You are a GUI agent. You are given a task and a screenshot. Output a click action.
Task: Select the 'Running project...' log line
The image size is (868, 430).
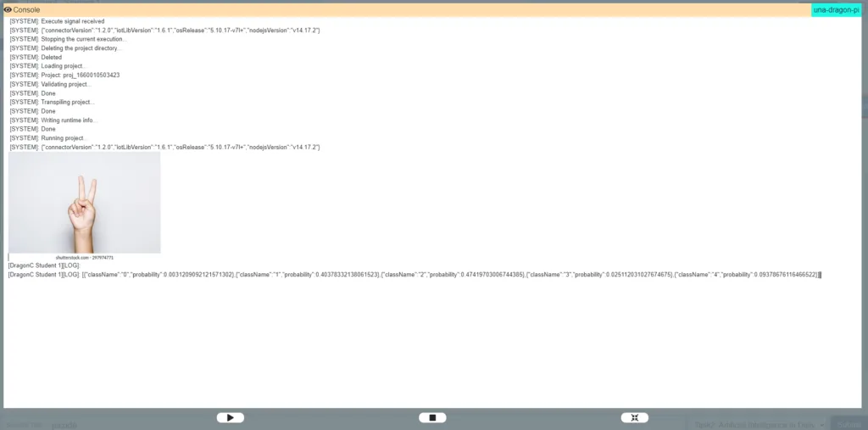(48, 138)
